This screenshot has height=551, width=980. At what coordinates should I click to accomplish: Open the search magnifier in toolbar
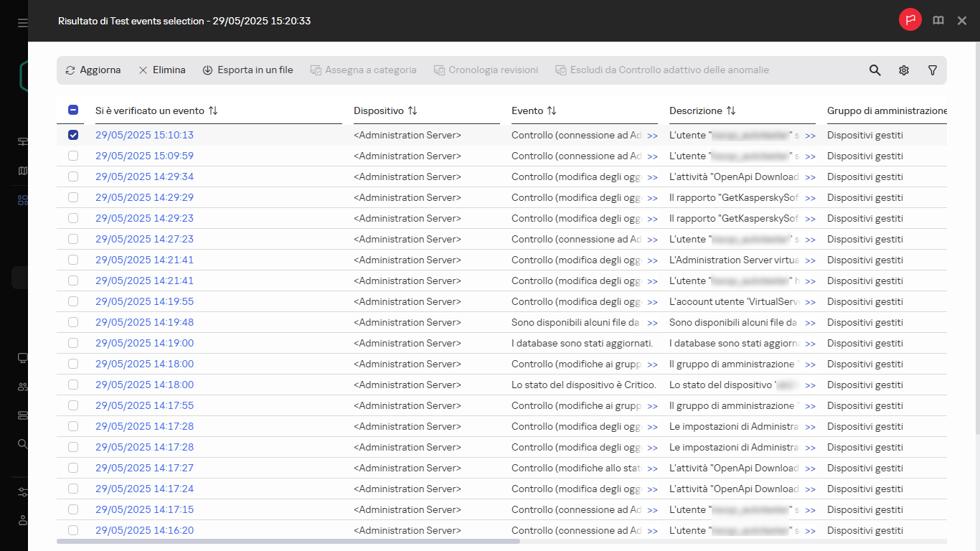pyautogui.click(x=875, y=70)
